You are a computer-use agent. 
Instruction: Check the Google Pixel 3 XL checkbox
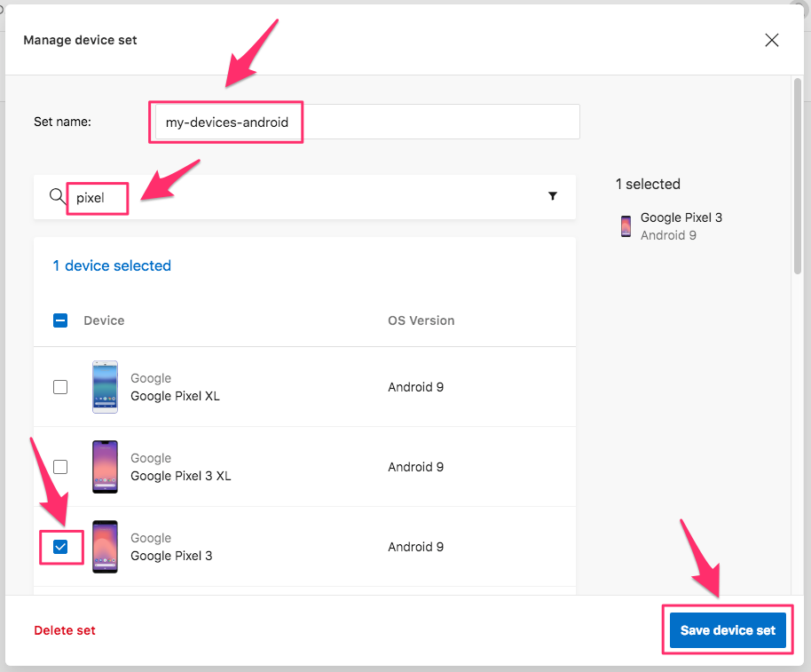click(60, 467)
